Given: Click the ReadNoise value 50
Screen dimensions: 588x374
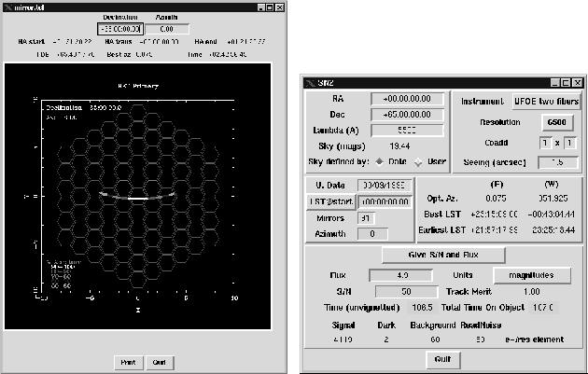Looking at the screenshot, I should point(481,339).
